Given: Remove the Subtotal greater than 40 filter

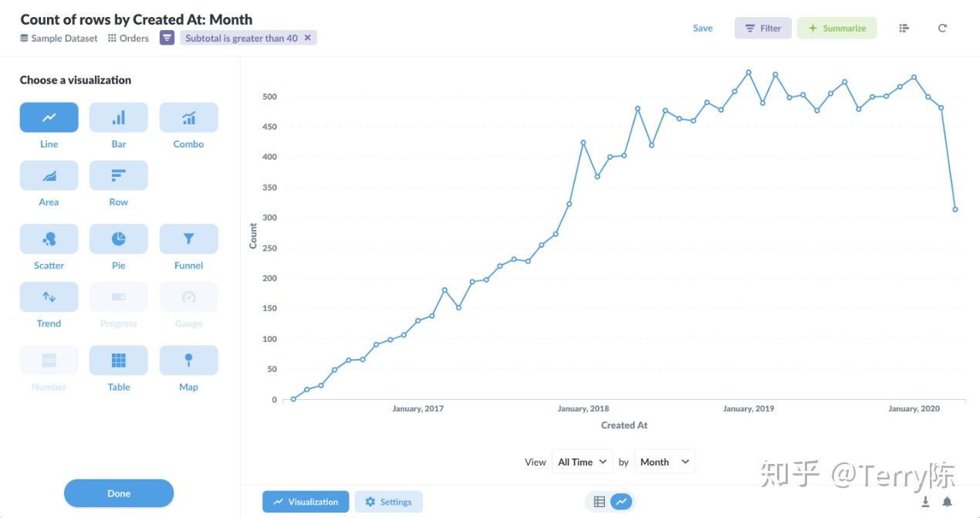Looking at the screenshot, I should point(308,38).
